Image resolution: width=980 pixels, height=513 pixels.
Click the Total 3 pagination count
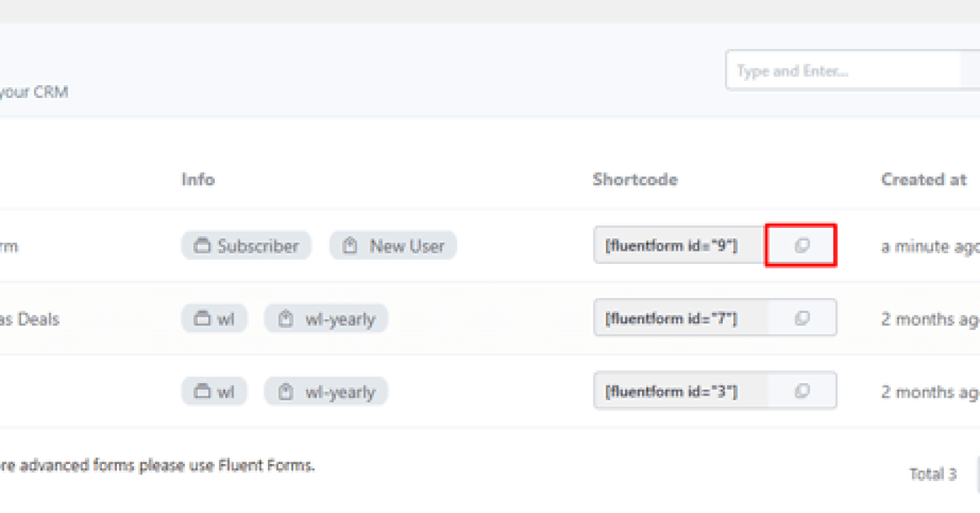coord(933,474)
